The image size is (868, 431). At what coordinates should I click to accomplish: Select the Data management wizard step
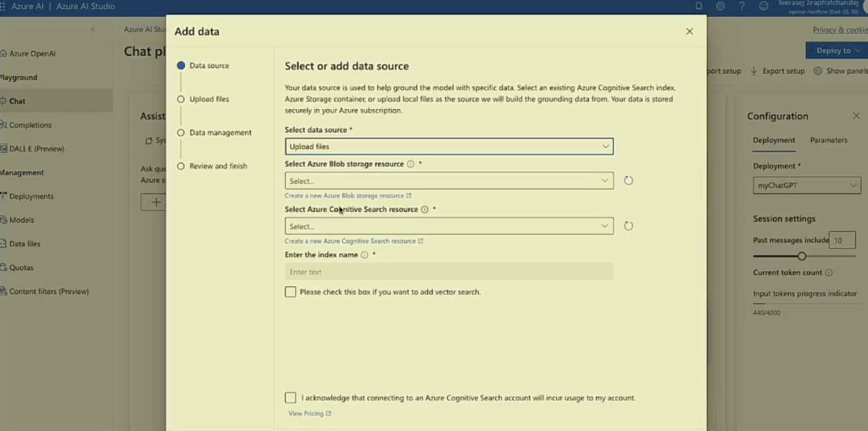pyautogui.click(x=214, y=133)
